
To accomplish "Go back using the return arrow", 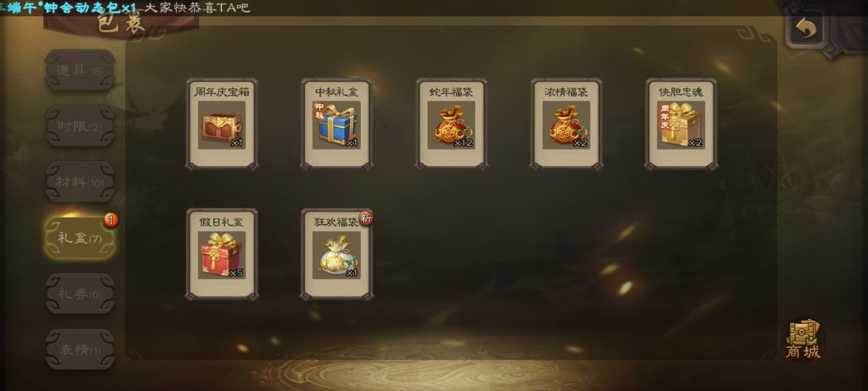I will [807, 29].
